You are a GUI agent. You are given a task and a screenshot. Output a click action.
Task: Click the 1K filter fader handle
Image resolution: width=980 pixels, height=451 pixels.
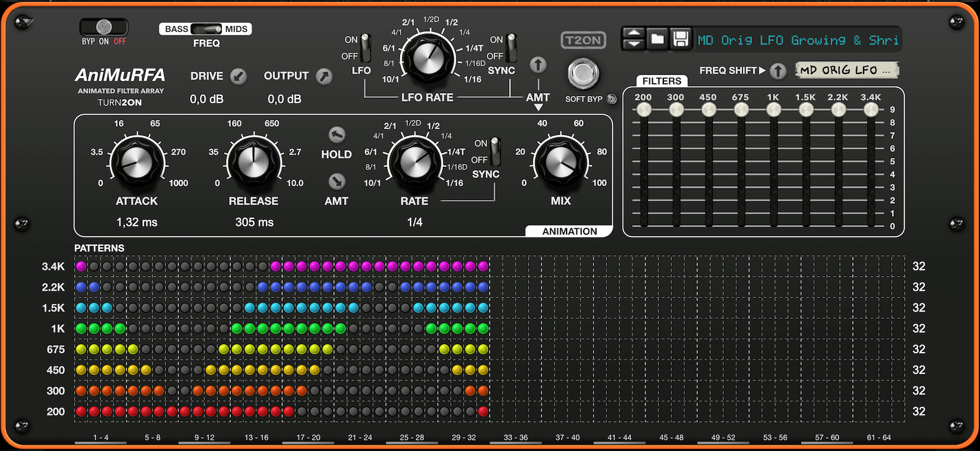(x=774, y=110)
